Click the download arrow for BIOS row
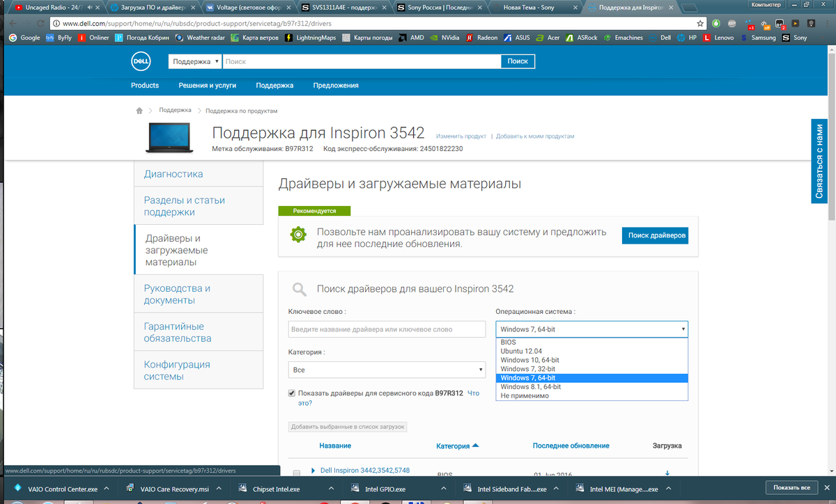 click(667, 473)
